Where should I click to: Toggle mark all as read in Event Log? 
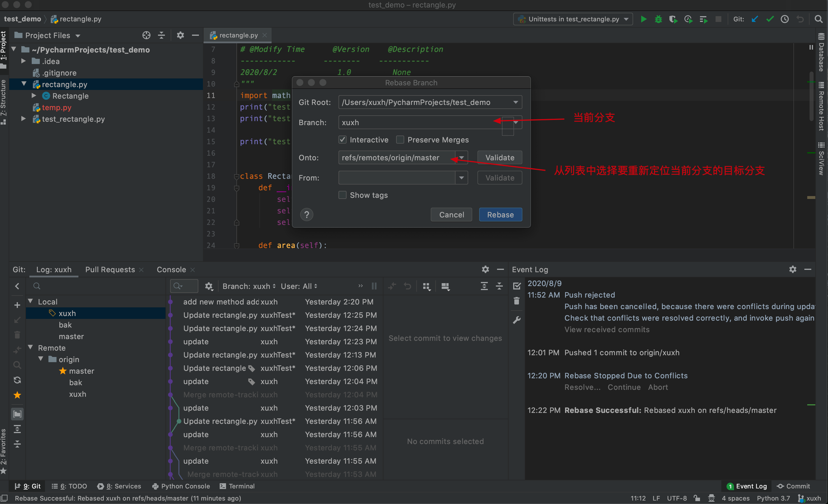coord(517,286)
